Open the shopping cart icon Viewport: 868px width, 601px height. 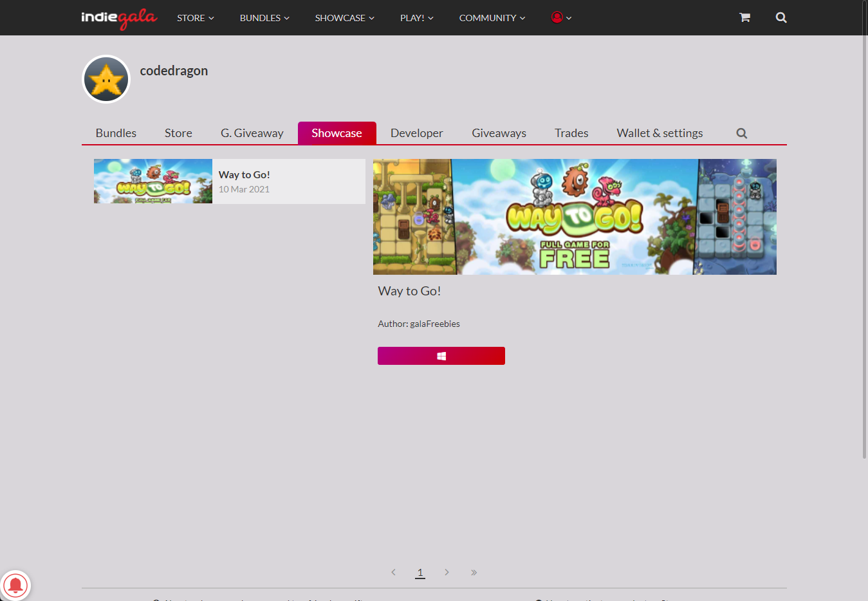click(744, 17)
